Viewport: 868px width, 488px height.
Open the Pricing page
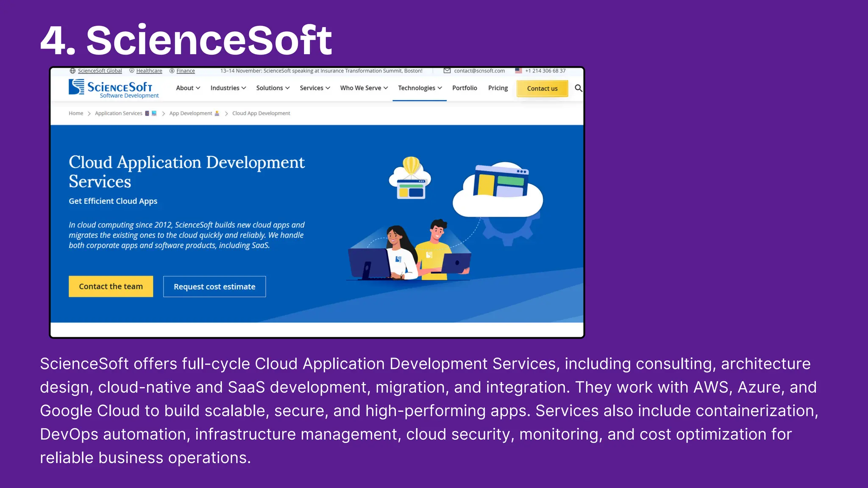click(x=498, y=88)
